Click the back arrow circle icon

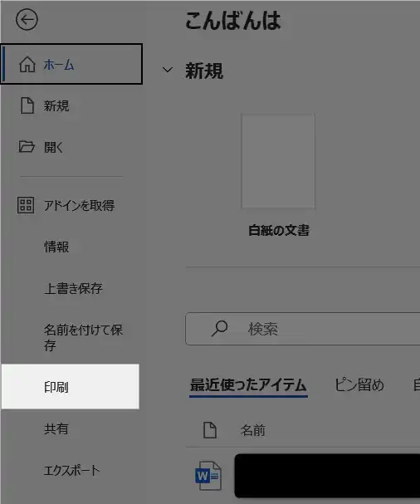[27, 20]
